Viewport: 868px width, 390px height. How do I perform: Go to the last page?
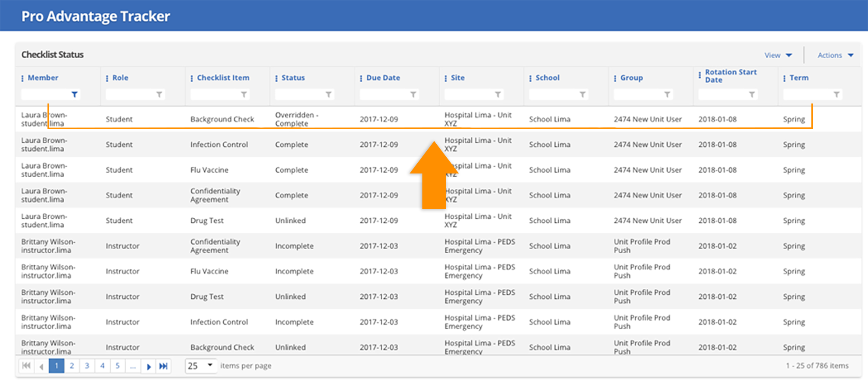click(x=163, y=366)
